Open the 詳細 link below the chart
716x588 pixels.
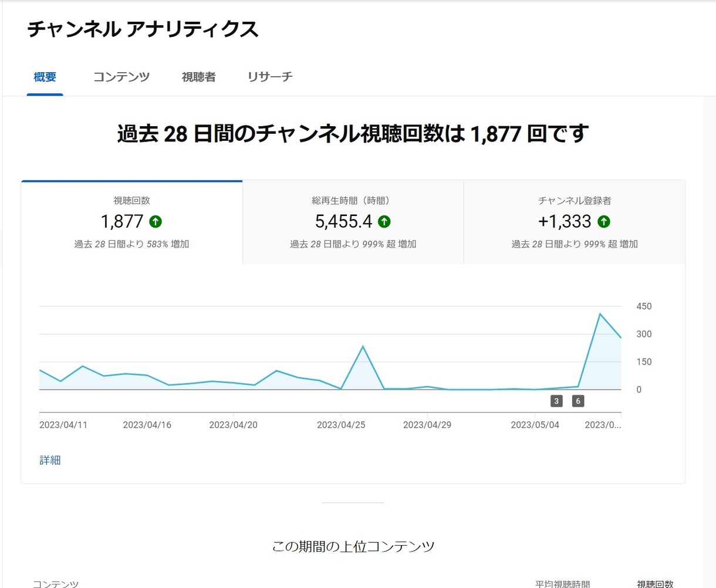[50, 461]
